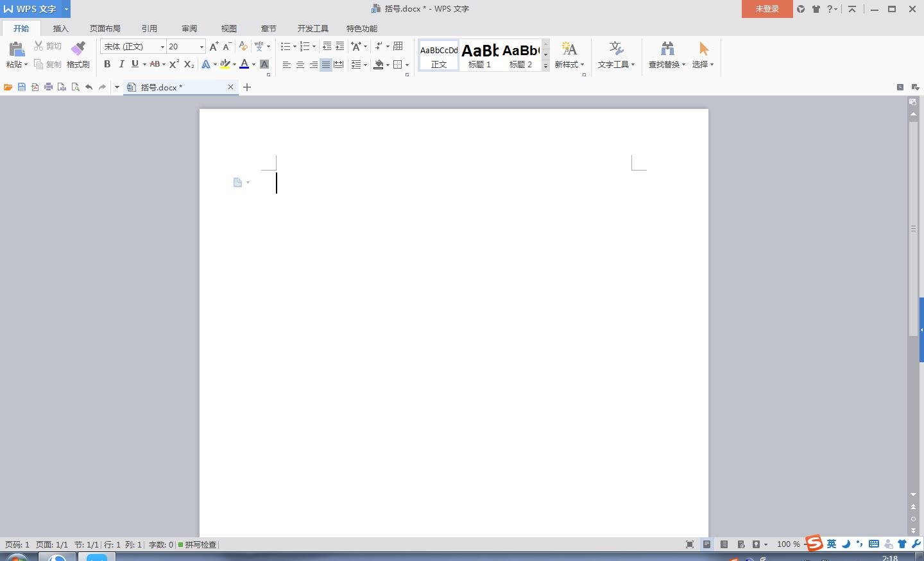Toggle underline formatting
The height and width of the screenshot is (561, 924).
click(135, 64)
